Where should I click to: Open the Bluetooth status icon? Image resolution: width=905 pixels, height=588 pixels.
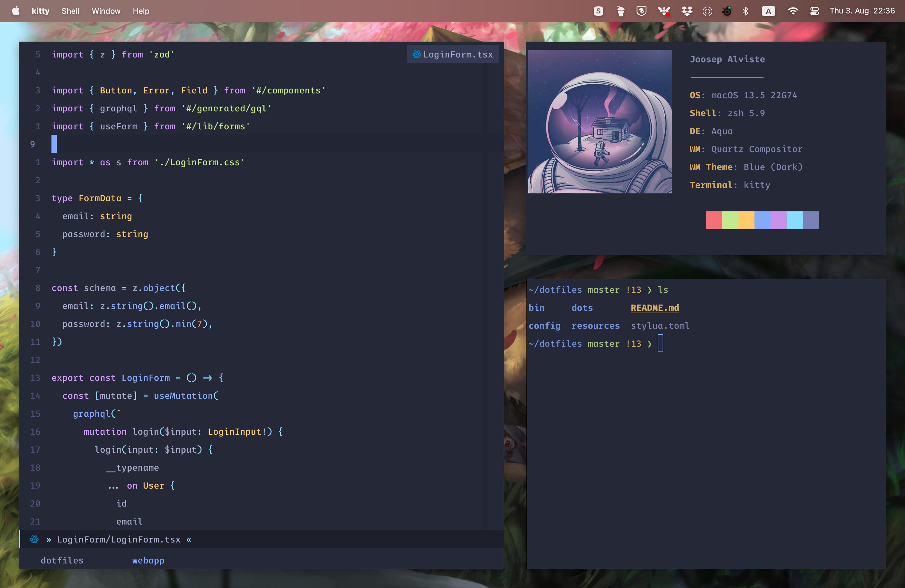pyautogui.click(x=745, y=11)
